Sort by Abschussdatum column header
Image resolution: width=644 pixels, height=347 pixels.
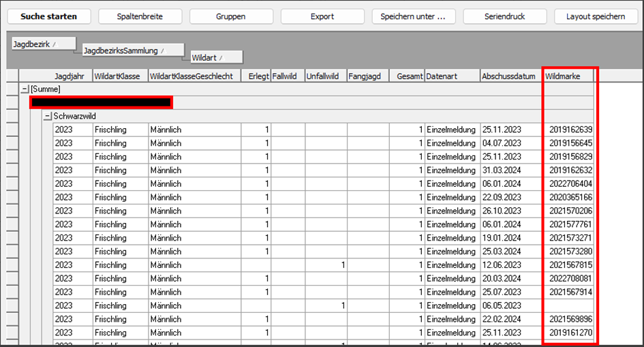[x=510, y=76]
